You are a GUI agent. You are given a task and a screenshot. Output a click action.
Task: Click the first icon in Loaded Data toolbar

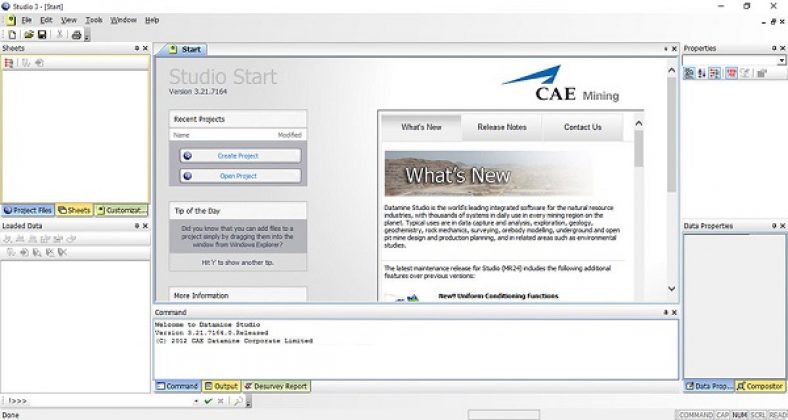(8, 239)
